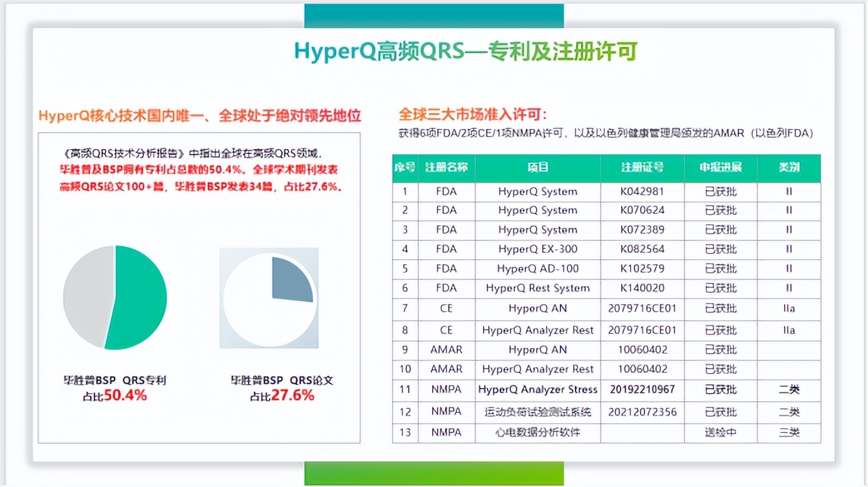Select heading HyperQ核心技术国内唯一、全球处于绝对领先地位
Image resolution: width=868 pixels, height=487 pixels.
pyautogui.click(x=200, y=116)
